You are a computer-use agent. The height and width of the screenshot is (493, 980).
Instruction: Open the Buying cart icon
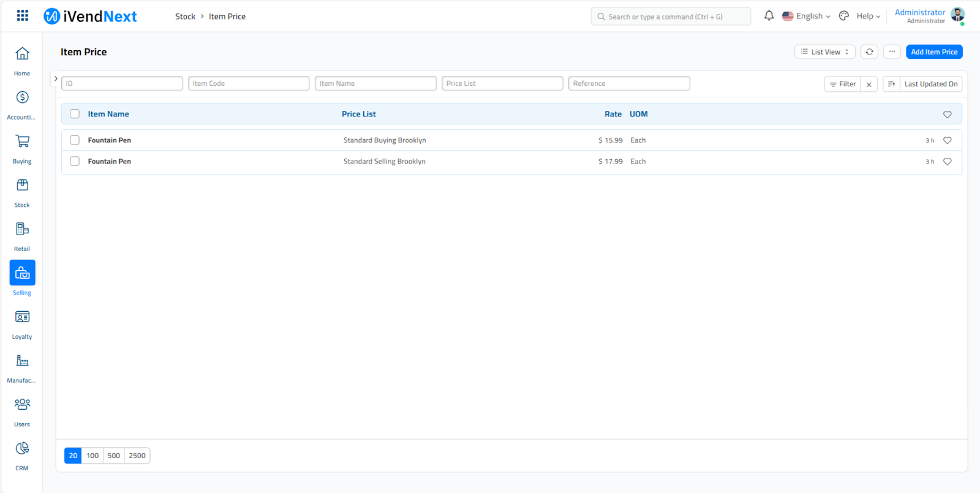click(22, 141)
